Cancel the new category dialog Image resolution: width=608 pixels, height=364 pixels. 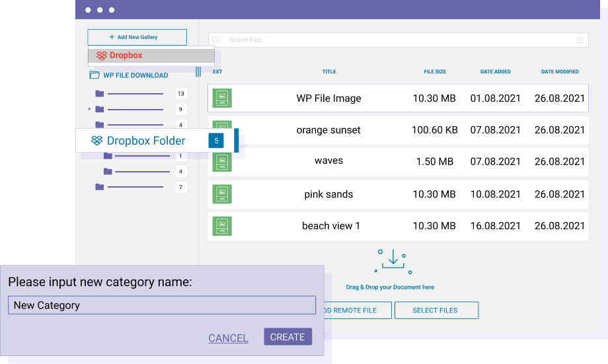(228, 338)
